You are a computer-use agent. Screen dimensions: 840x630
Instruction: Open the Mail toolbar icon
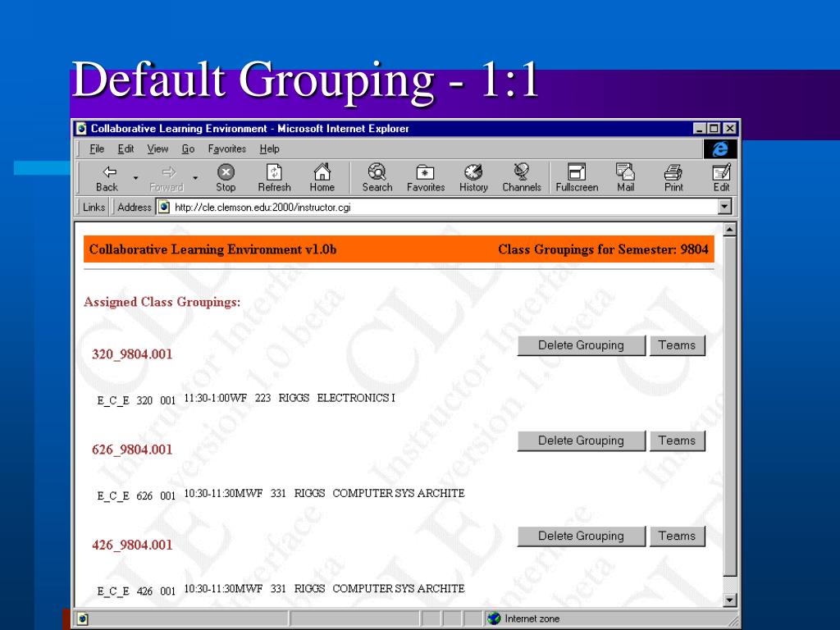click(x=625, y=178)
